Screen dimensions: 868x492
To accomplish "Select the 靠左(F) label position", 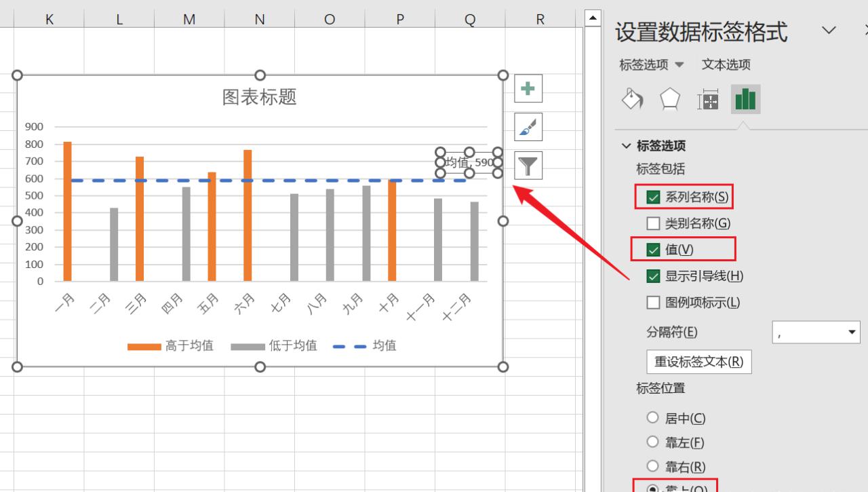I will [x=653, y=442].
